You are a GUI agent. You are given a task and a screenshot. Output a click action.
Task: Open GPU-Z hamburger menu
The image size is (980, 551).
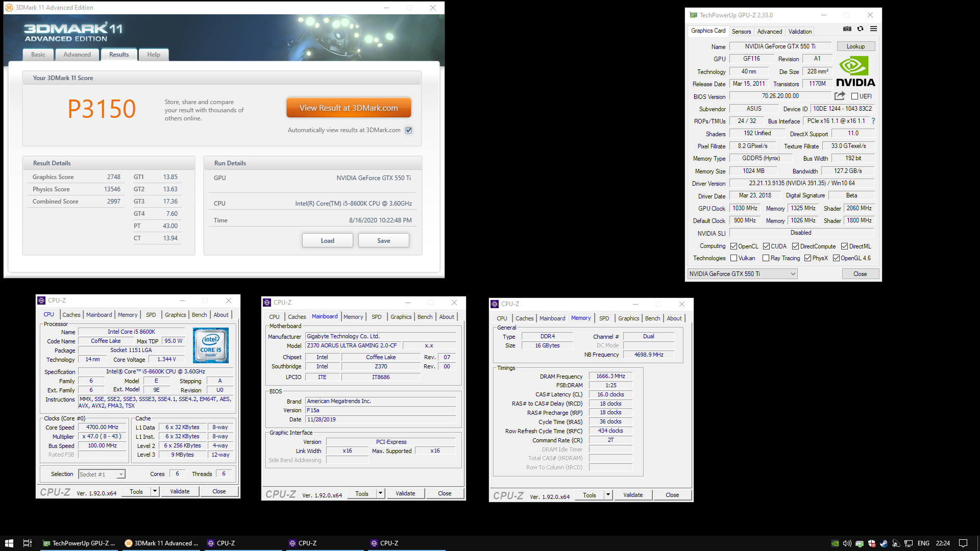coord(874,29)
